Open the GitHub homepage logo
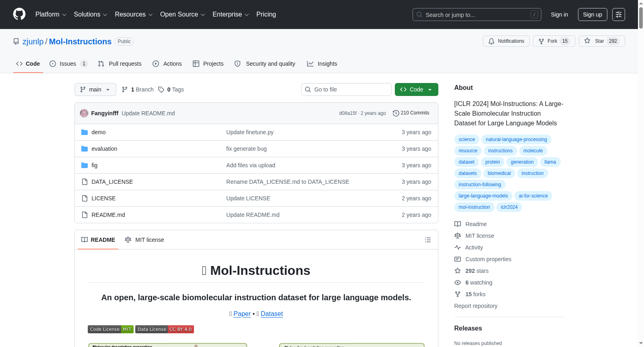Image resolution: width=644 pixels, height=347 pixels. click(x=19, y=15)
